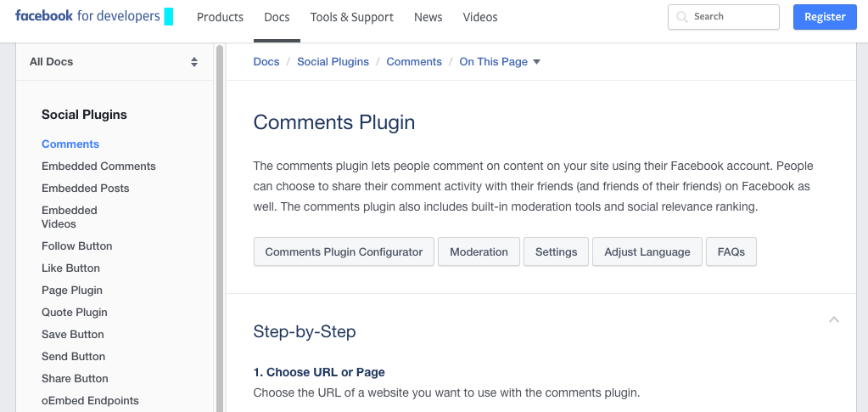The height and width of the screenshot is (412, 868).
Task: Open Quote Plugin in the sidebar
Action: 74,313
